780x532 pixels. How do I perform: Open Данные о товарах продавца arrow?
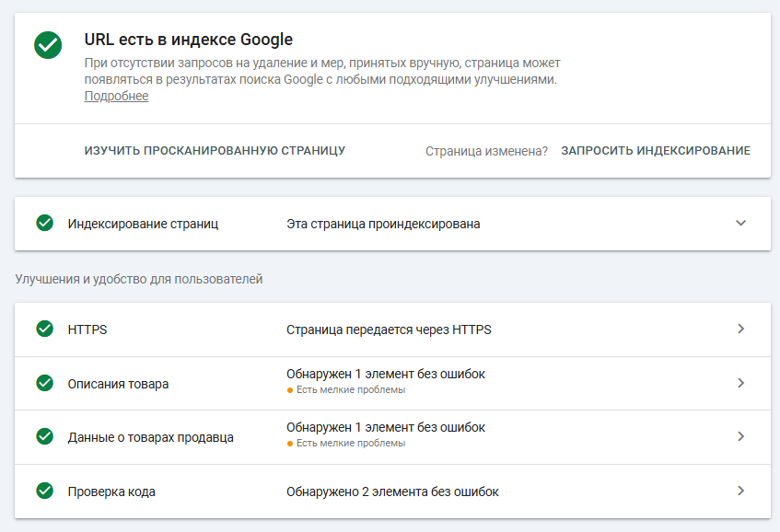(740, 436)
